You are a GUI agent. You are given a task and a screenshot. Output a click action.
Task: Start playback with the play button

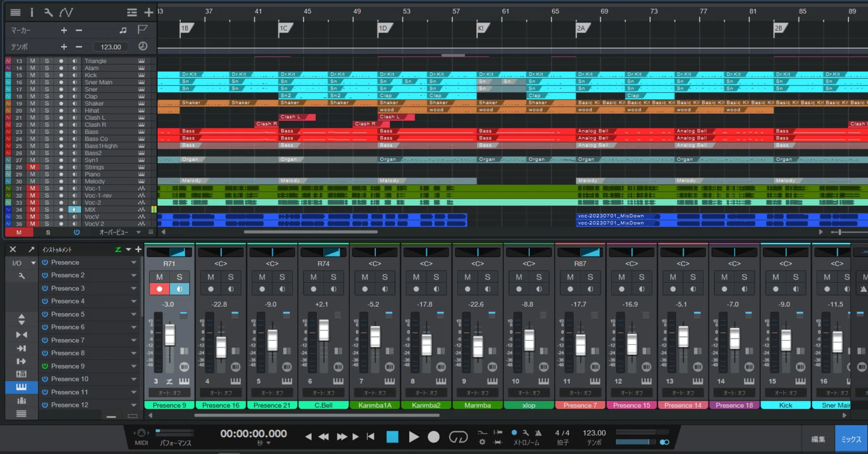(414, 437)
